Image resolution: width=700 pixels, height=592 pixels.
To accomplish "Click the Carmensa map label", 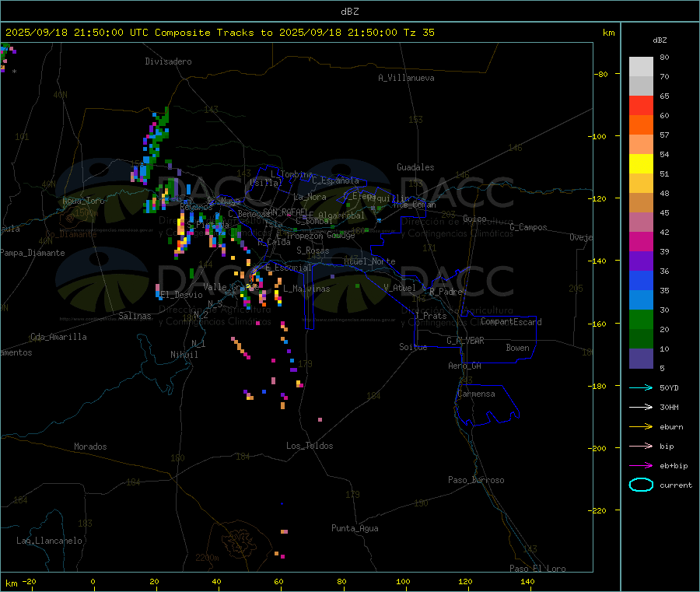I will click(x=476, y=394).
